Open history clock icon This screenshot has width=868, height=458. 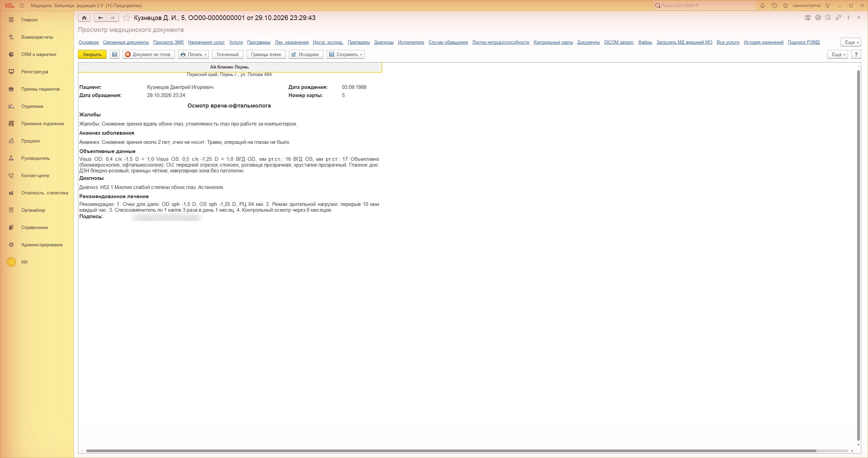(x=774, y=5)
